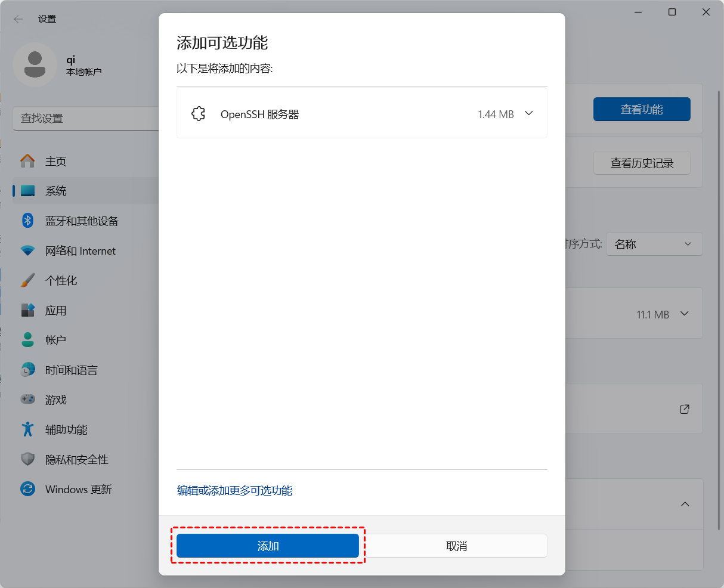Screen dimensions: 724x588
Task: Open 蓝牙和其他设备 settings
Action: (85, 221)
